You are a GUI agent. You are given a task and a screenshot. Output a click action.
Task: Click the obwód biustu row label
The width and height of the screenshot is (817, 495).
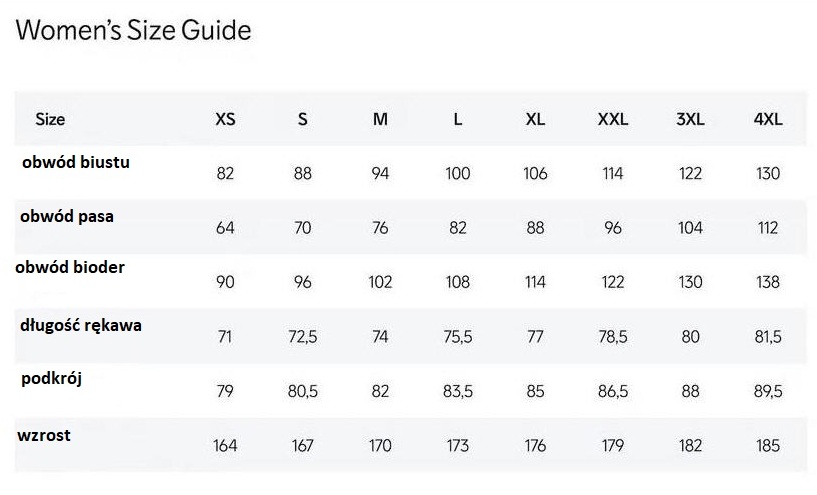pos(76,161)
